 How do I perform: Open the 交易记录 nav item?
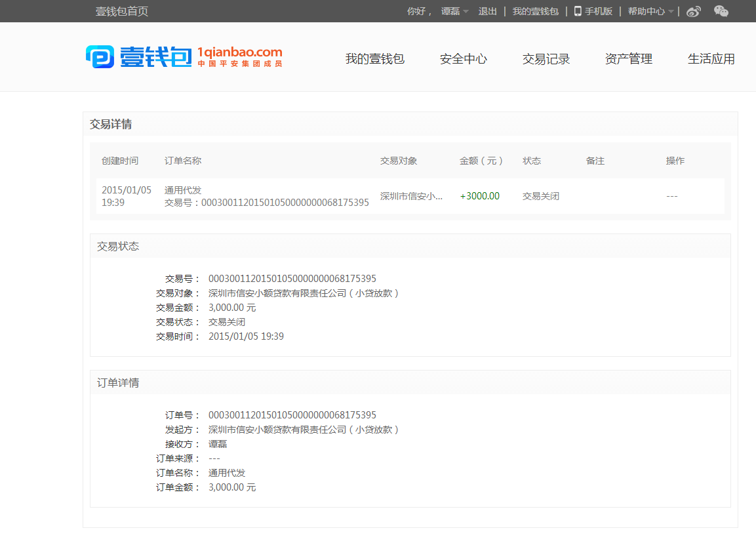click(x=546, y=59)
